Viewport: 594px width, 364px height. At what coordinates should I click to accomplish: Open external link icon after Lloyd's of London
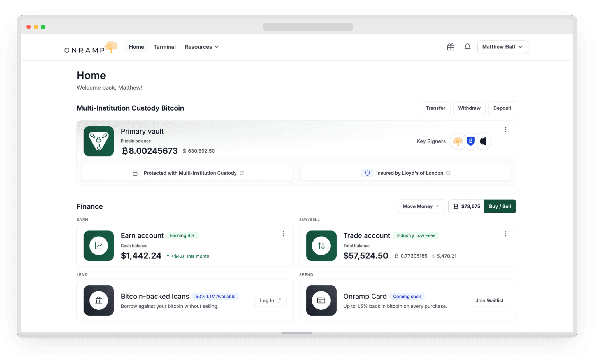click(x=448, y=173)
